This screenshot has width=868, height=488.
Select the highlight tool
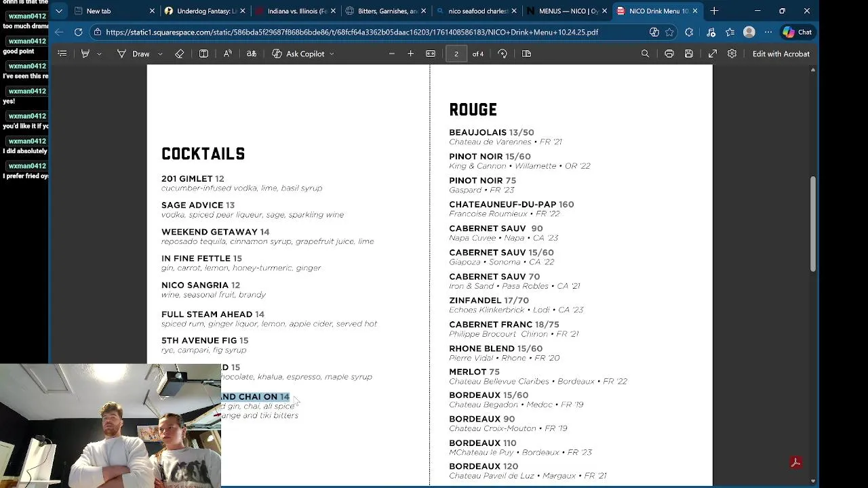(x=85, y=54)
